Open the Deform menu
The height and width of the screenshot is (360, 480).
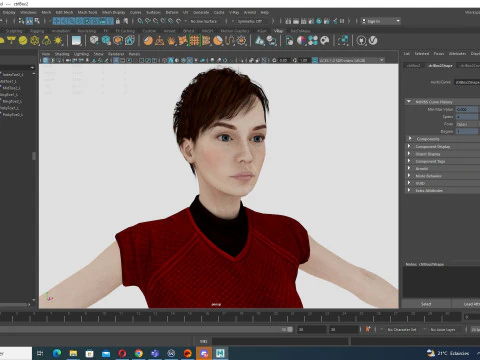coord(172,12)
